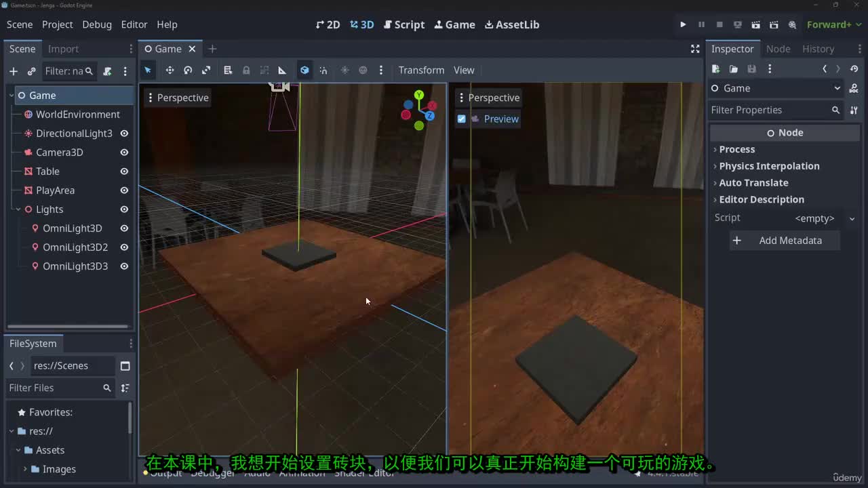The width and height of the screenshot is (868, 488).
Task: Hide the Camera3D node
Action: tap(124, 152)
